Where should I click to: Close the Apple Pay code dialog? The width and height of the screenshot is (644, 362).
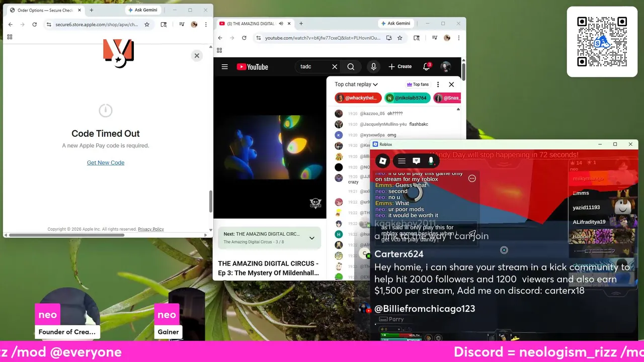coord(197,55)
